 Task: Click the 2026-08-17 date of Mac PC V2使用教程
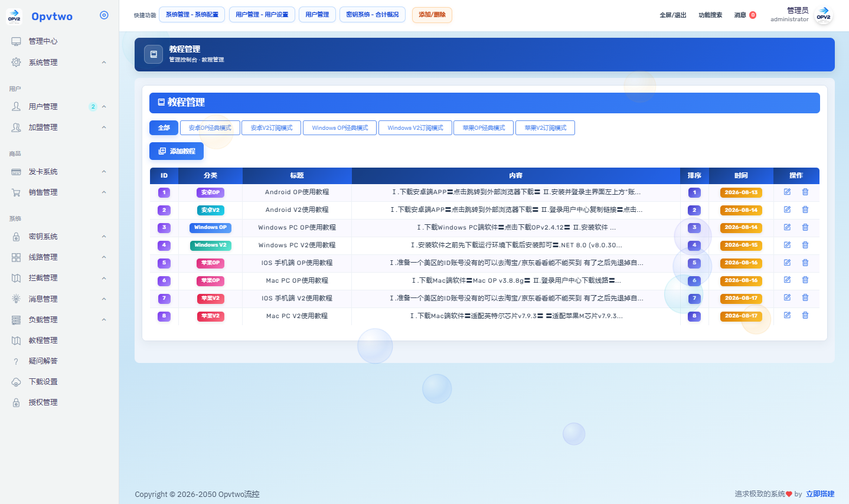tap(741, 316)
